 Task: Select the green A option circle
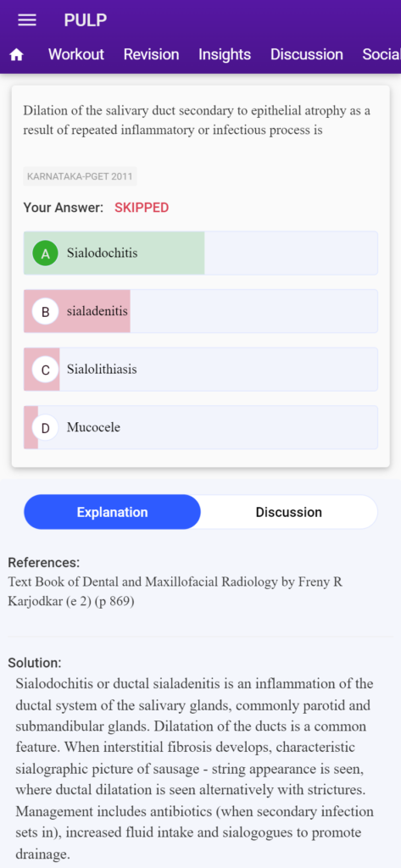[46, 253]
